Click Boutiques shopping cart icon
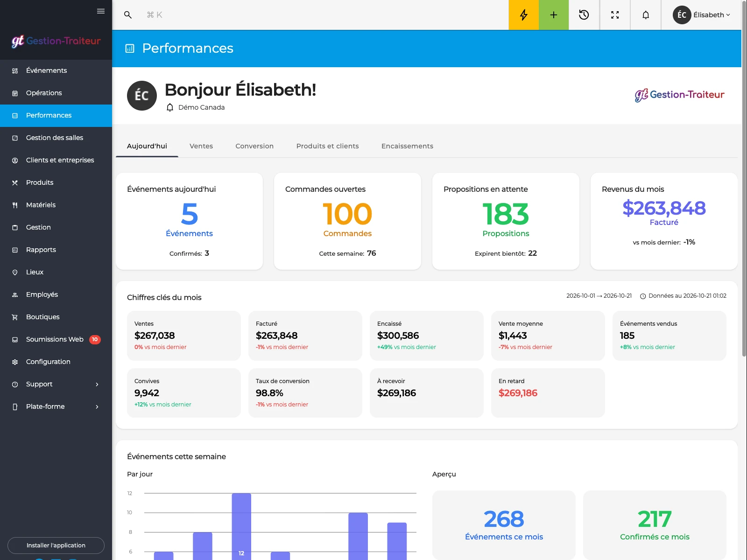 [15, 317]
